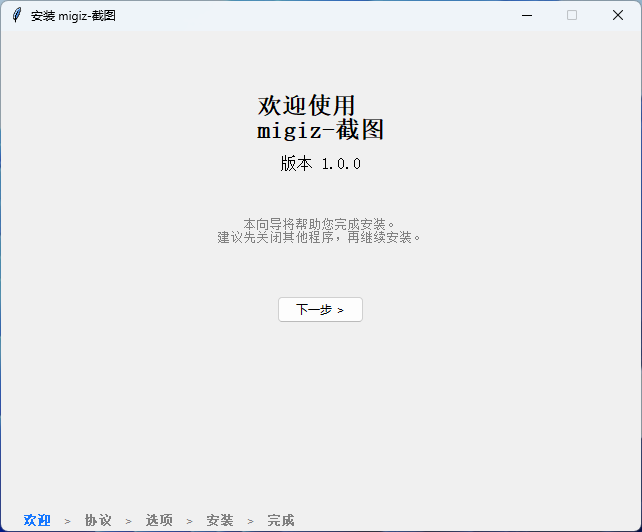642x532 pixels.
Task: Minimize the installer window
Action: (527, 16)
